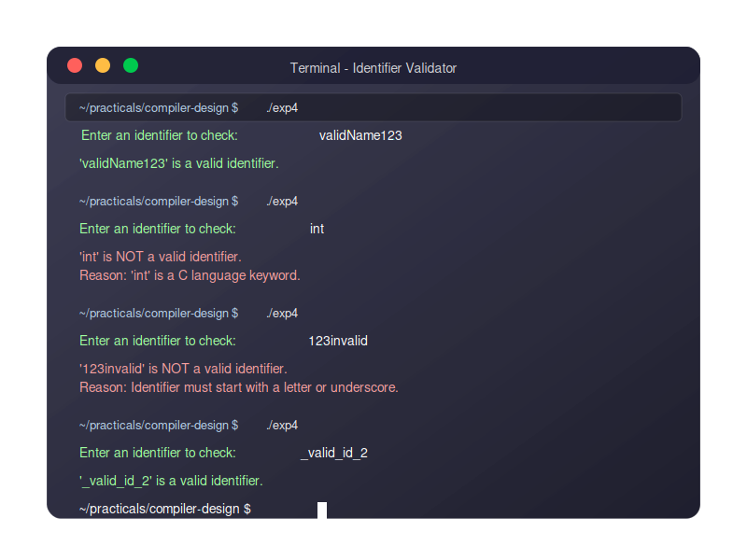Select the "'validName123' is a valid identifier" output
Screen dimensions: 747x560
pos(179,163)
